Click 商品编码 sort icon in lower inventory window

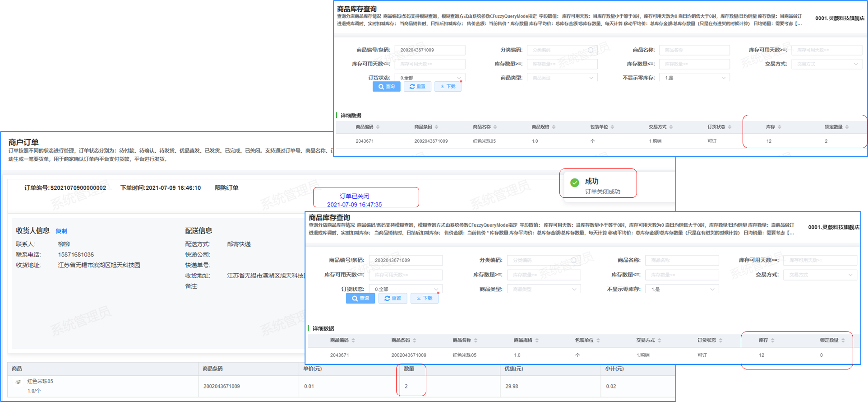coord(353,341)
